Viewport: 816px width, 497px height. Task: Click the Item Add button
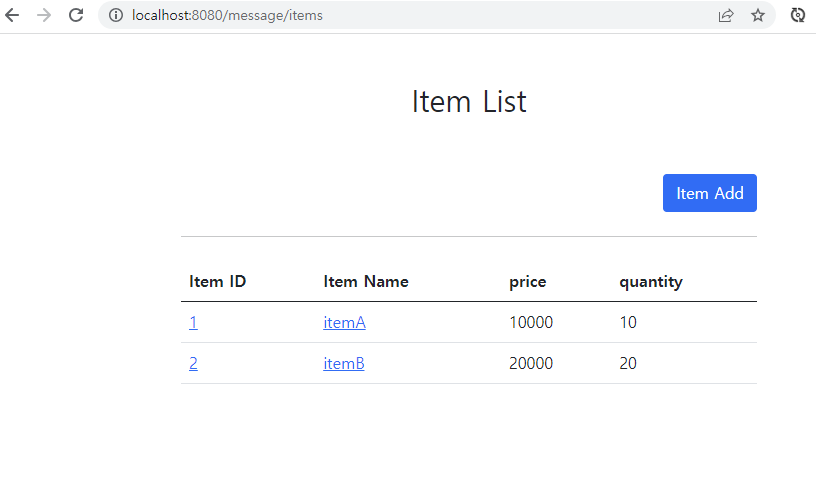pyautogui.click(x=709, y=193)
